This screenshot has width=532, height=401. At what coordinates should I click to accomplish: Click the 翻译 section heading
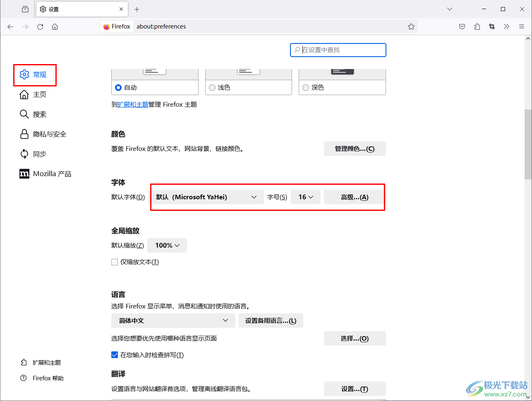118,374
